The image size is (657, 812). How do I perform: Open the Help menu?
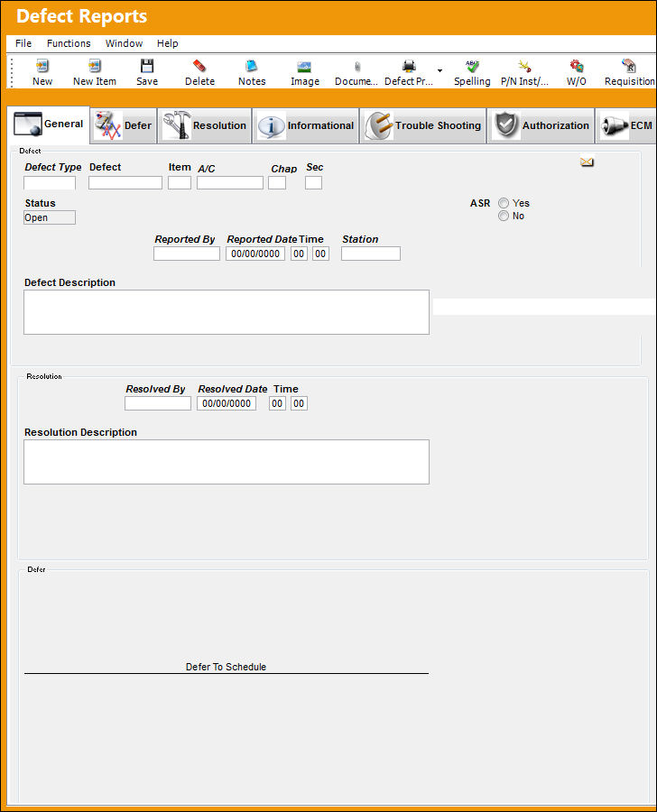[x=167, y=43]
